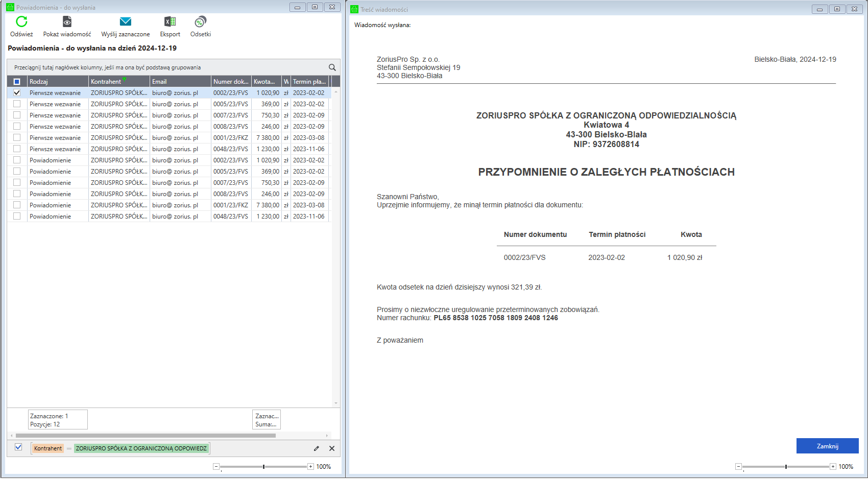Click the horizontal scrollbar under the grid

[146, 436]
